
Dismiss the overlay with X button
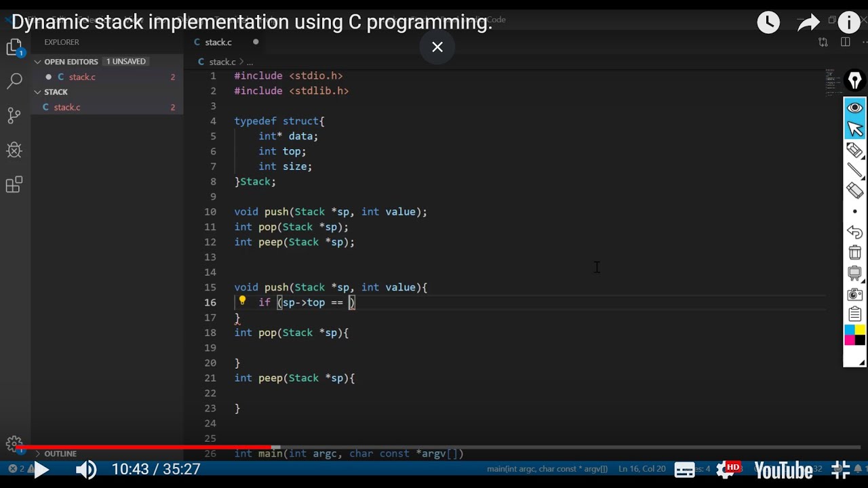click(x=437, y=47)
